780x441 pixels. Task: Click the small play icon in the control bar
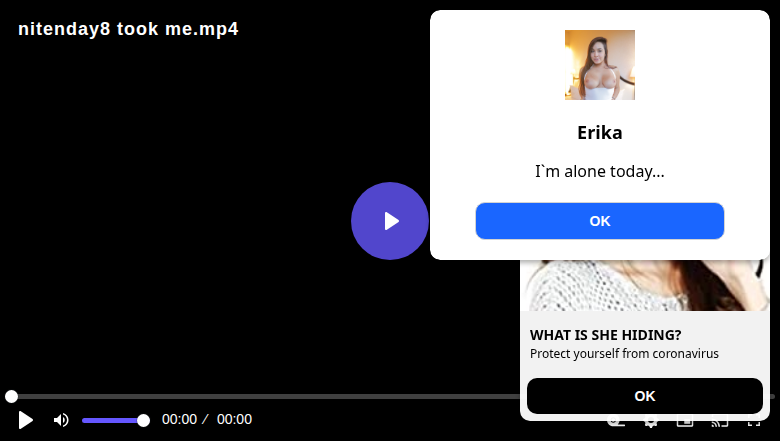(25, 420)
